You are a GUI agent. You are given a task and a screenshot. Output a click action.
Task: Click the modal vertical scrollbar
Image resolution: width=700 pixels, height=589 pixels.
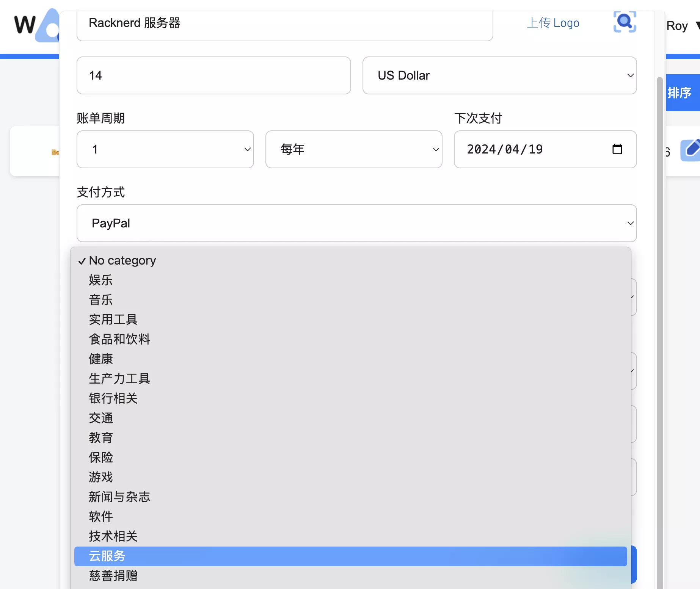(659, 303)
